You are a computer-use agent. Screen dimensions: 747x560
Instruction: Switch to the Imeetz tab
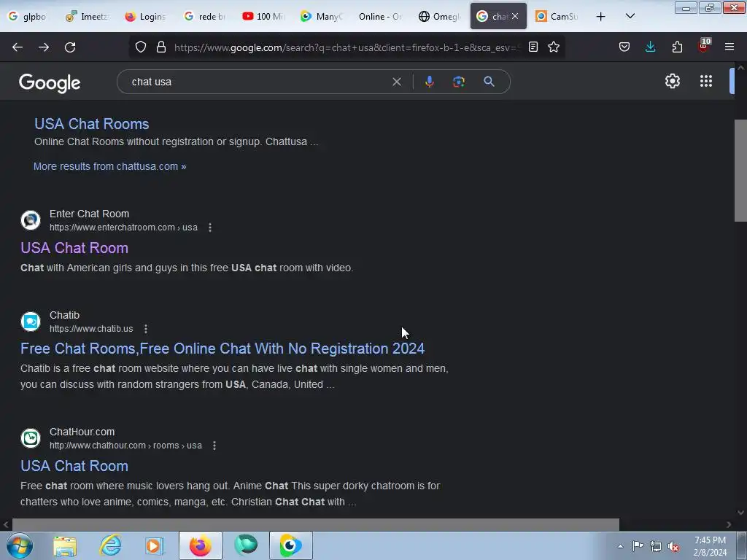pyautogui.click(x=88, y=16)
